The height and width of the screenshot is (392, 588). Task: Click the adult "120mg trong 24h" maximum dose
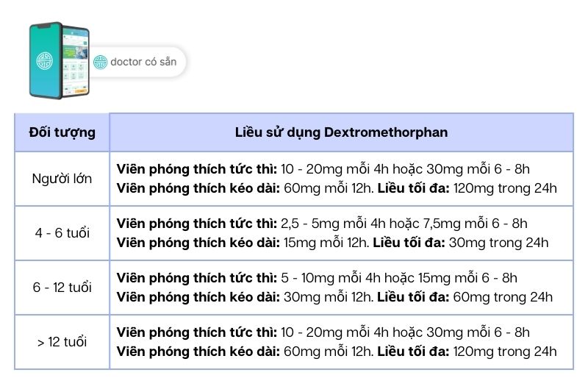(x=505, y=188)
